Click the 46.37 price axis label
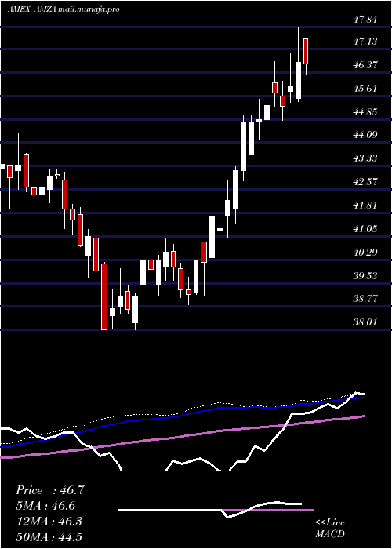 (x=365, y=65)
